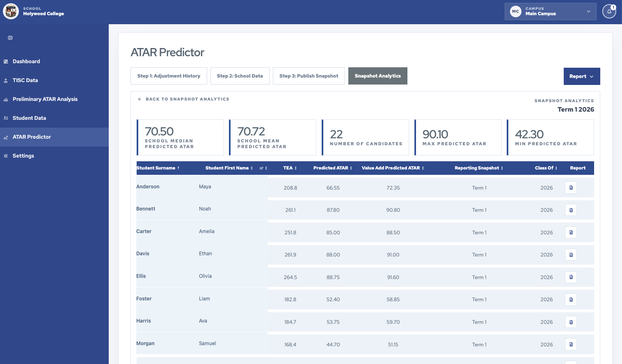Click surname Bennett in the table
Viewport: 622px width, 364px height.
[x=146, y=209]
